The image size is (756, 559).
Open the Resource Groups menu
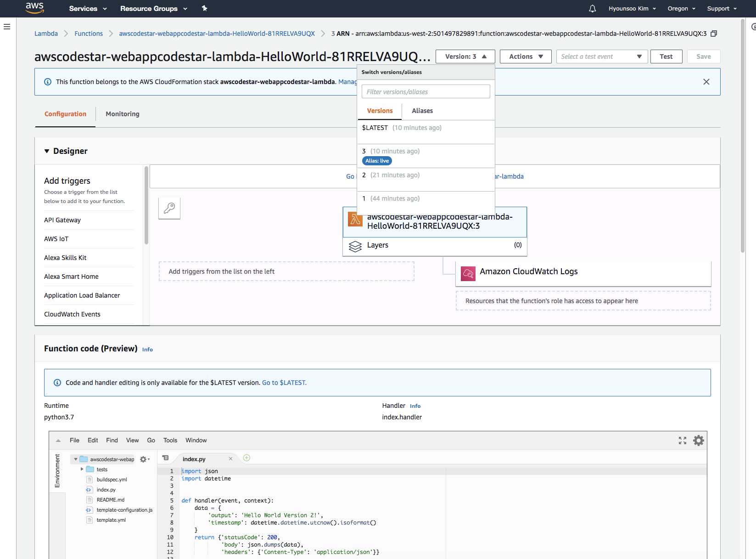coord(154,8)
